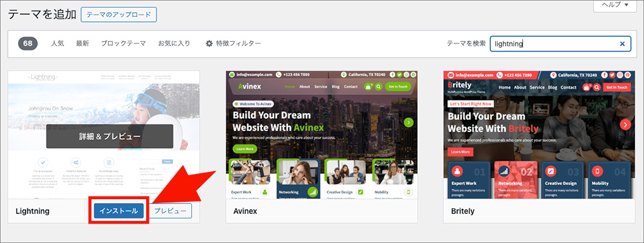Viewport: 644px width, 243px height.
Task: Select the 人気 filter tab
Action: coord(57,43)
